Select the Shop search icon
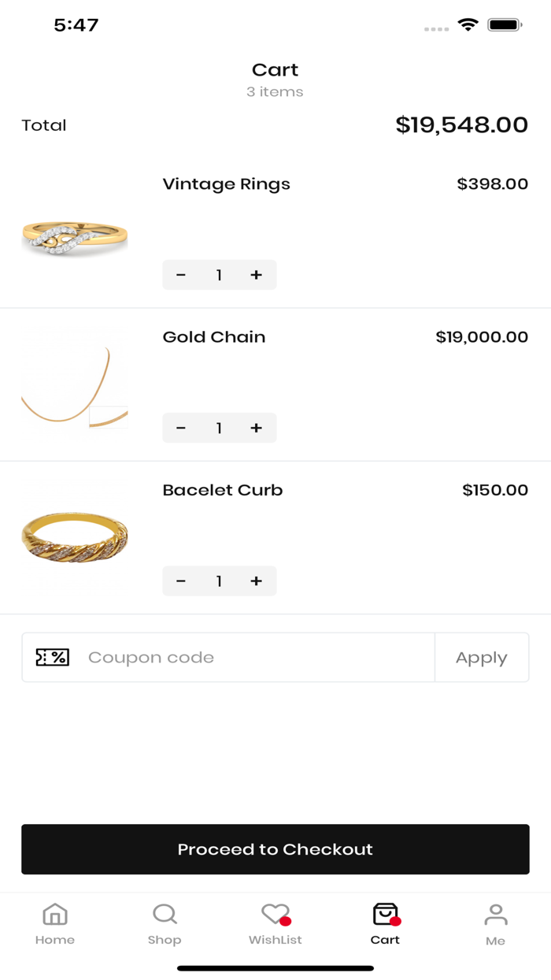 165,915
